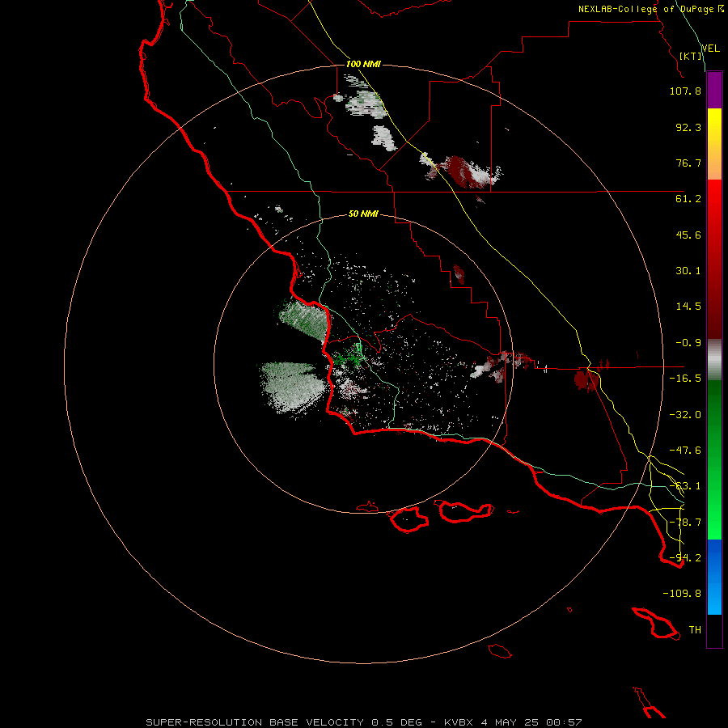Click the VEL legend title
Image resolution: width=728 pixels, height=728 pixels.
[710, 48]
